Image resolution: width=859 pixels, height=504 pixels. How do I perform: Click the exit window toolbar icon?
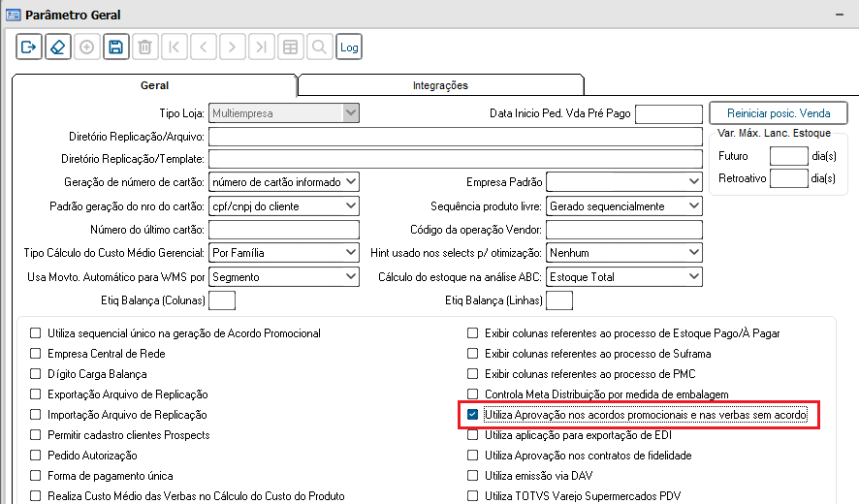[x=29, y=47]
